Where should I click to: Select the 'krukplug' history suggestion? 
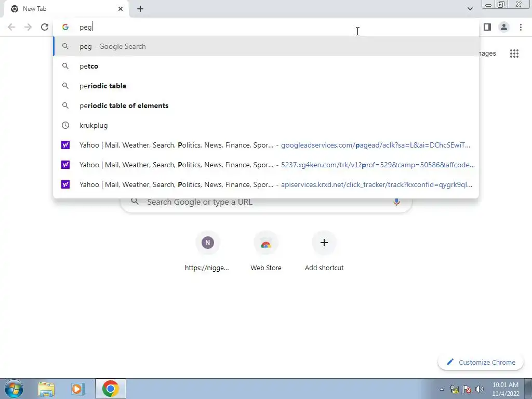[266, 125]
